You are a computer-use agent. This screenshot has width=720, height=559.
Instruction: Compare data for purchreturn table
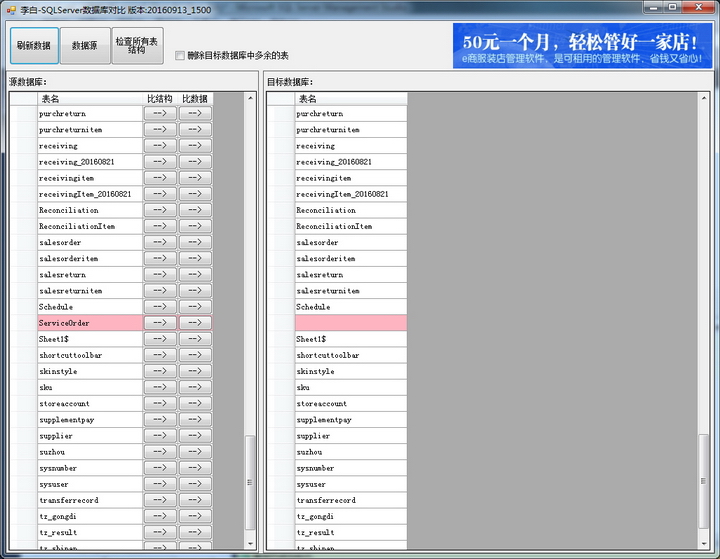click(195, 113)
